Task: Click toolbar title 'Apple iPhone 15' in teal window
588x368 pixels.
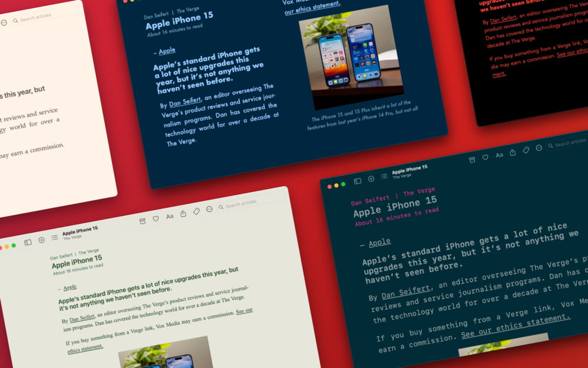Action: 409,170
